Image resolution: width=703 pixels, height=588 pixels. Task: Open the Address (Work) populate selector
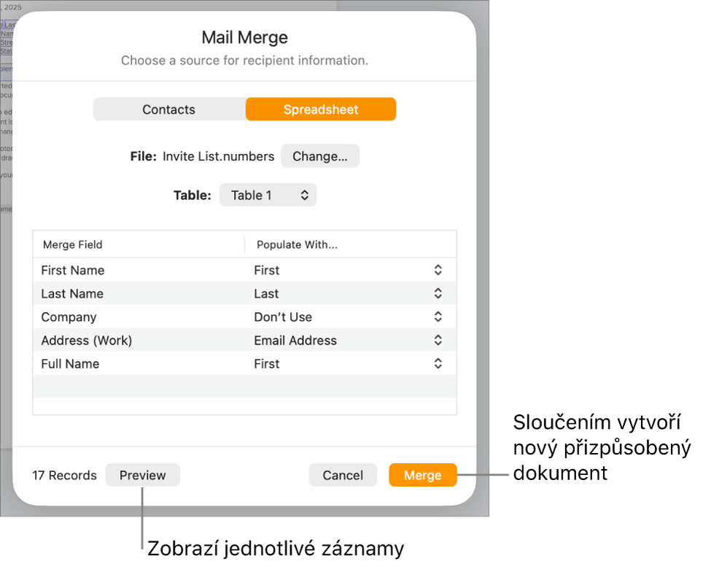coord(438,340)
